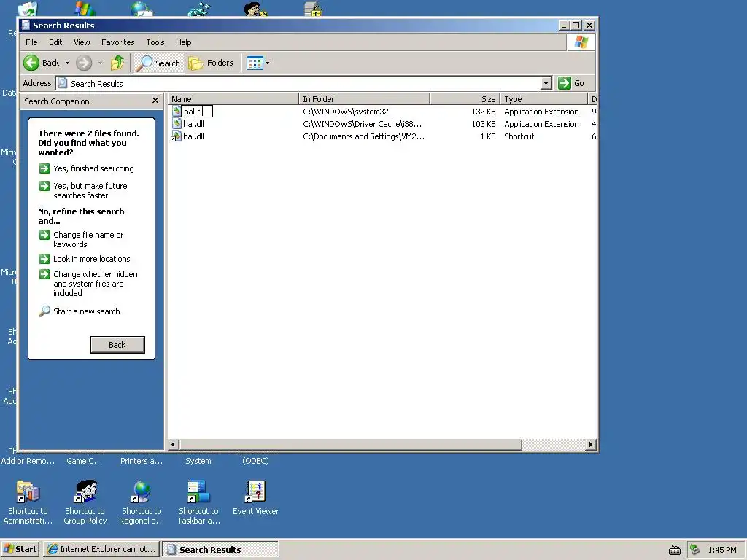This screenshot has height=560, width=747.
Task: Open the File menu
Action: pos(31,42)
